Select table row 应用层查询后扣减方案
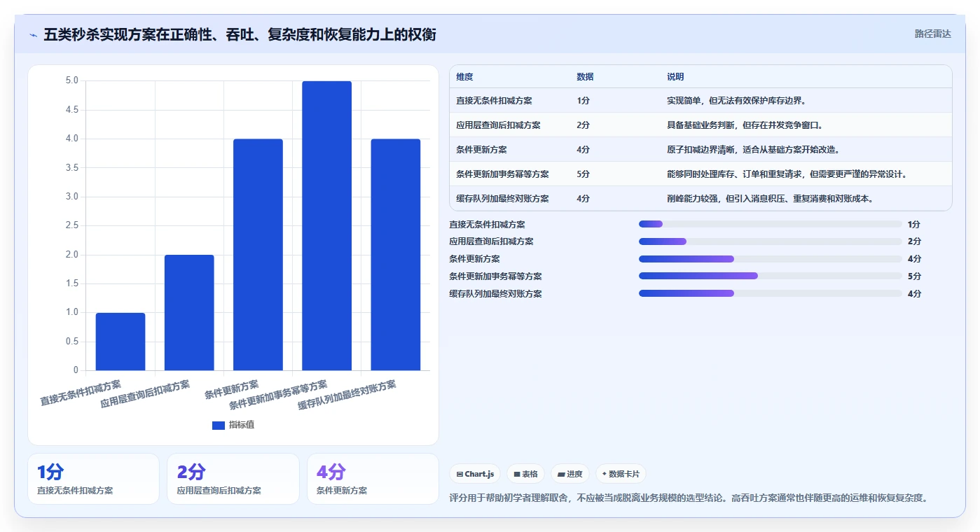The image size is (980, 532). click(701, 125)
